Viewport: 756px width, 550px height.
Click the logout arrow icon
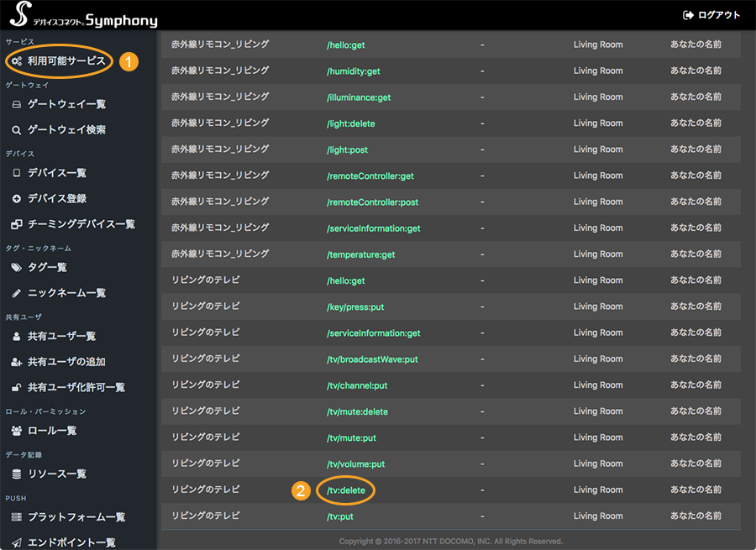pyautogui.click(x=688, y=15)
